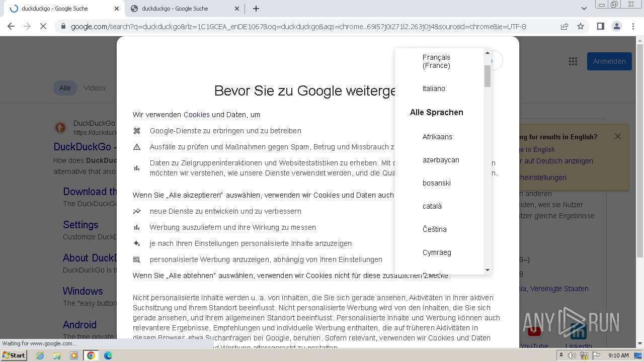Select Italiano from language list
644x362 pixels.
439,88
